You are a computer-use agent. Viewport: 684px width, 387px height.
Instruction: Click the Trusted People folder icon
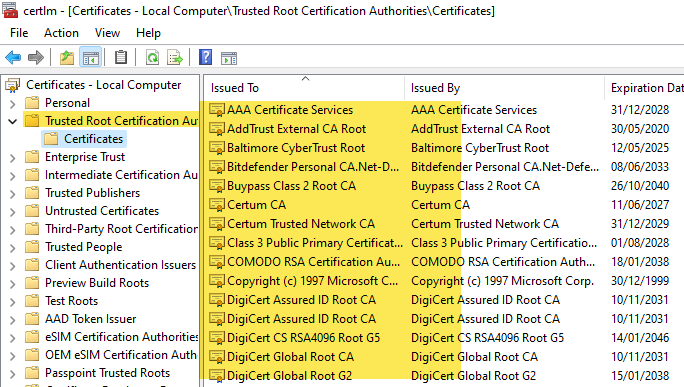[32, 247]
